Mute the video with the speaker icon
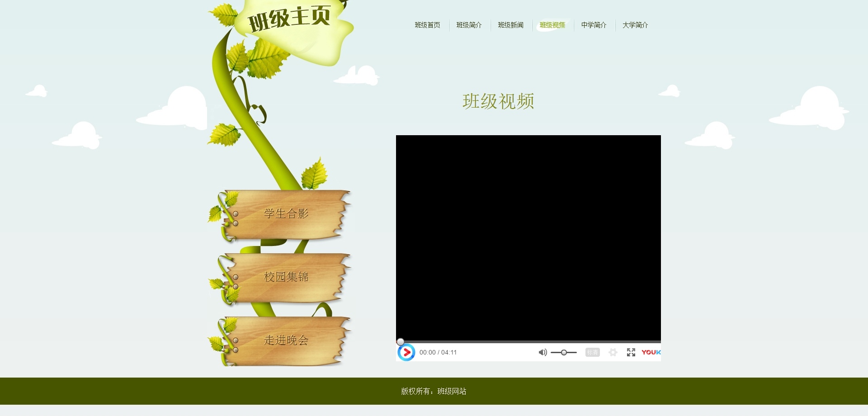868x416 pixels. click(x=542, y=352)
